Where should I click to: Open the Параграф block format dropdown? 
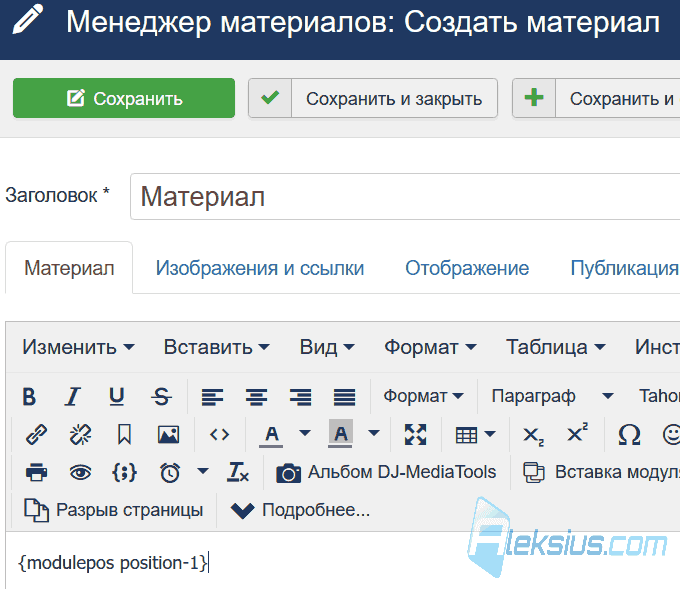552,396
